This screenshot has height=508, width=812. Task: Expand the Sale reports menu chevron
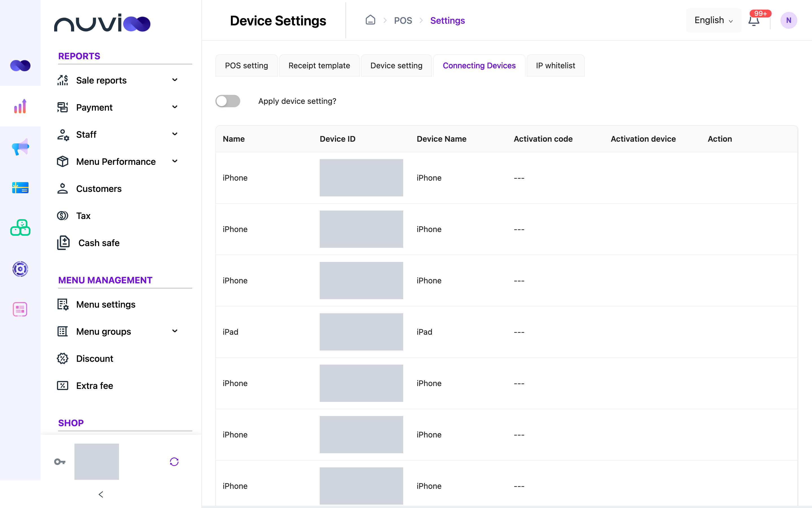tap(175, 80)
